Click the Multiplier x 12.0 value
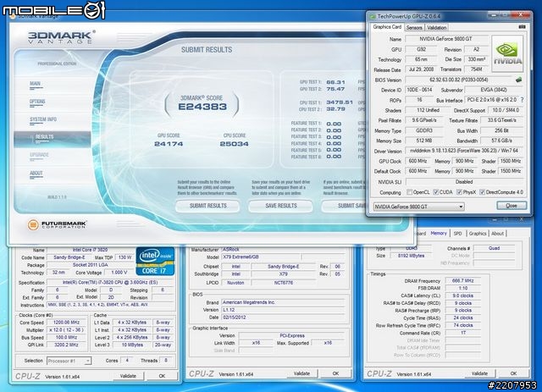 [x=66, y=330]
